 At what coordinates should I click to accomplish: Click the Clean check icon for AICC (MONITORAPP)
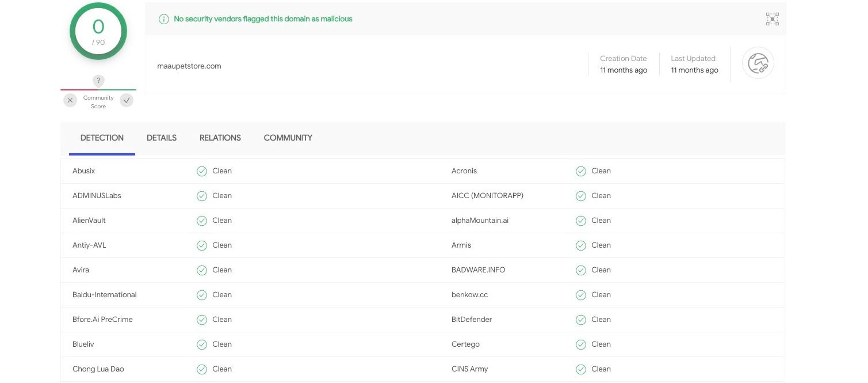click(581, 196)
